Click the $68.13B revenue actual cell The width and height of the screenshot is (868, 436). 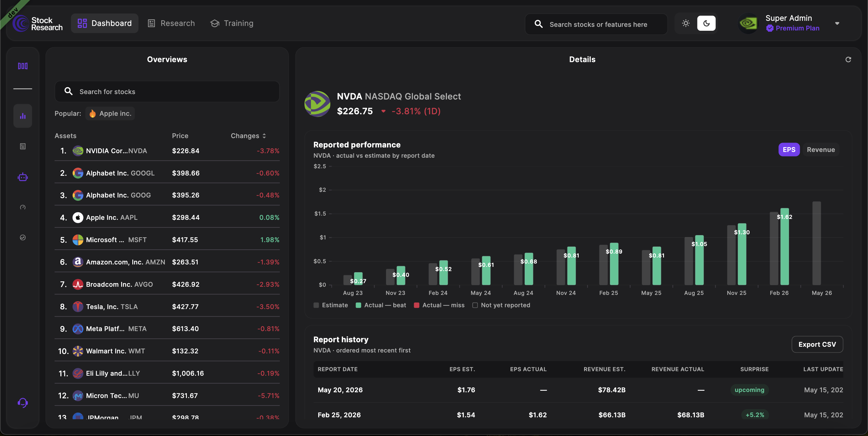click(690, 415)
